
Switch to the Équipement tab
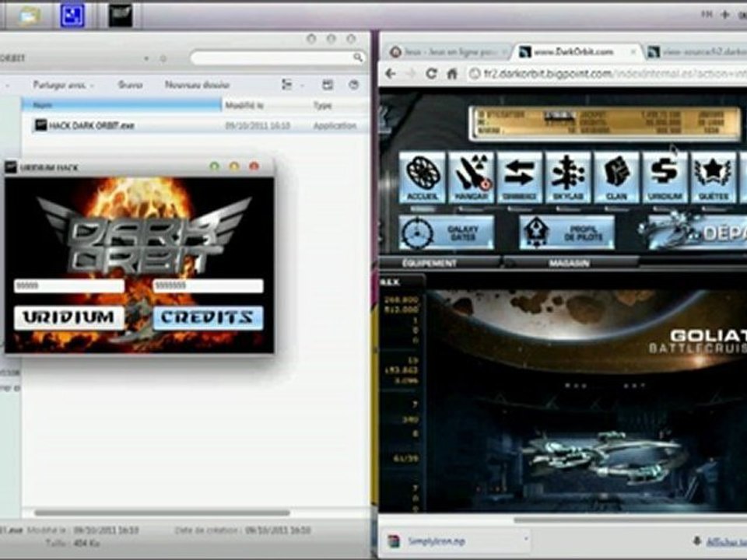click(430, 263)
